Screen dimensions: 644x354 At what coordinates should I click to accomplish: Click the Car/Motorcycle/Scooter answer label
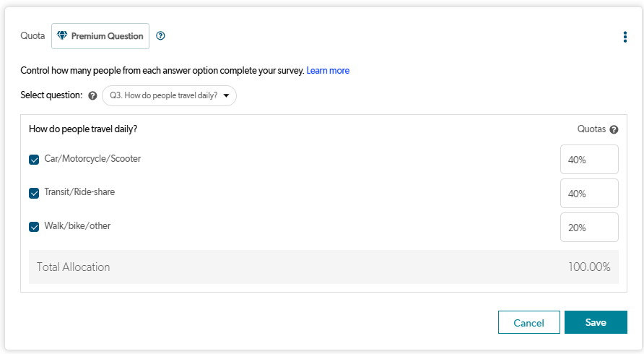tap(92, 159)
